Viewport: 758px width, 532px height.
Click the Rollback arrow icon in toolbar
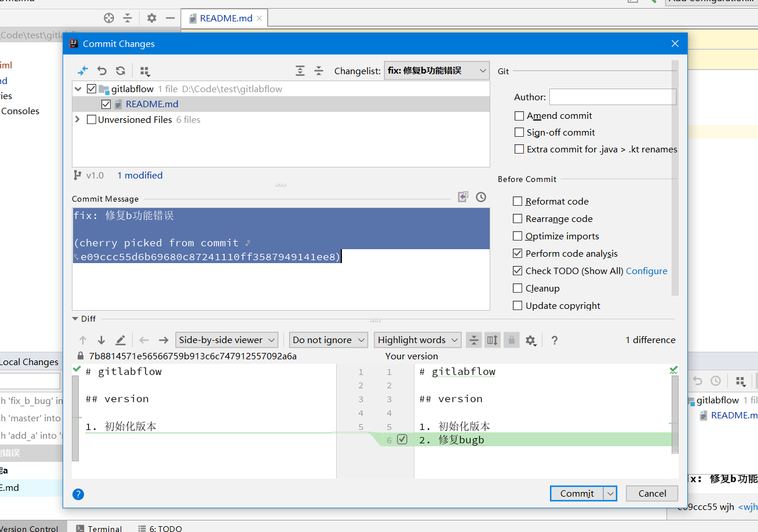(x=102, y=71)
